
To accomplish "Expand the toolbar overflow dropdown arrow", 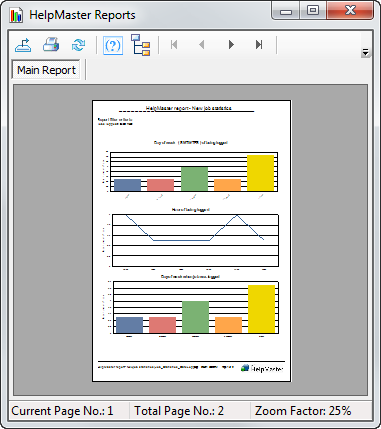I will 366,52.
